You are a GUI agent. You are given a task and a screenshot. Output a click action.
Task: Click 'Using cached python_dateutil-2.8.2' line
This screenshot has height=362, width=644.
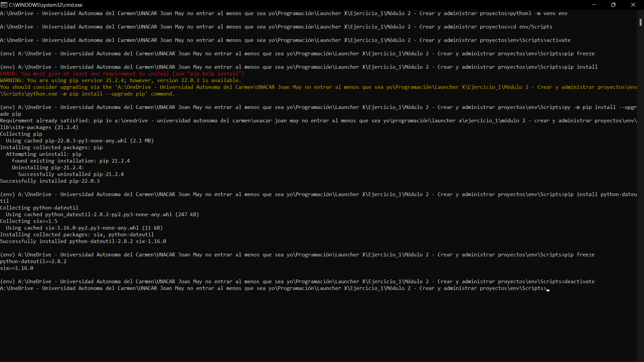[x=103, y=215]
